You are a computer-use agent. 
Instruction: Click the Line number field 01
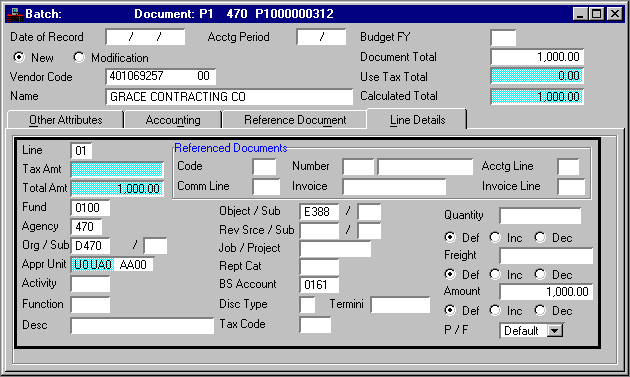(81, 151)
